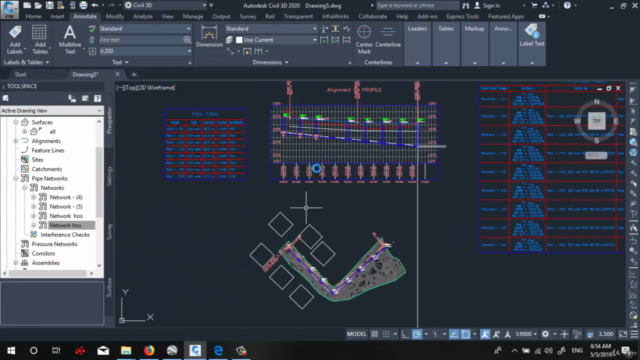
Task: Toggle ortho mode in status bar
Action: coord(405,334)
